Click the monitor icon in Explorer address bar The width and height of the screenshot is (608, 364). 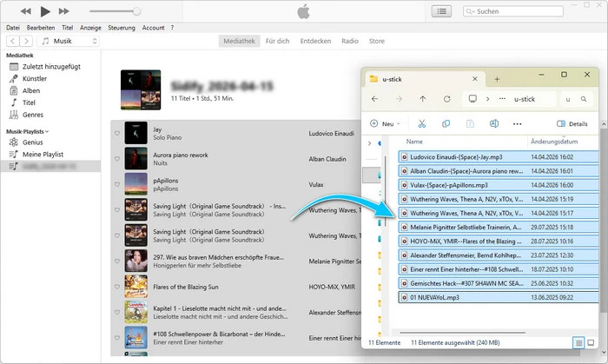click(473, 98)
